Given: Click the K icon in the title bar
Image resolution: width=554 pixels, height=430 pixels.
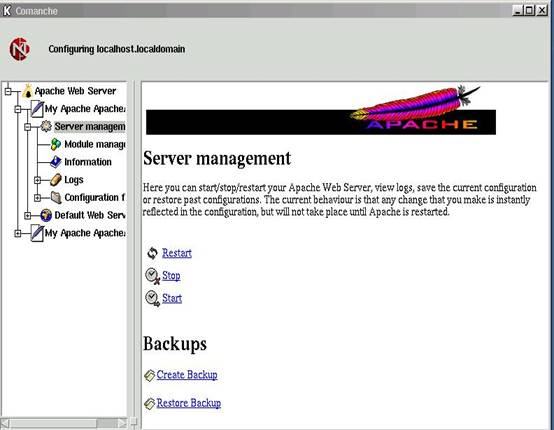Looking at the screenshot, I should click(7, 11).
